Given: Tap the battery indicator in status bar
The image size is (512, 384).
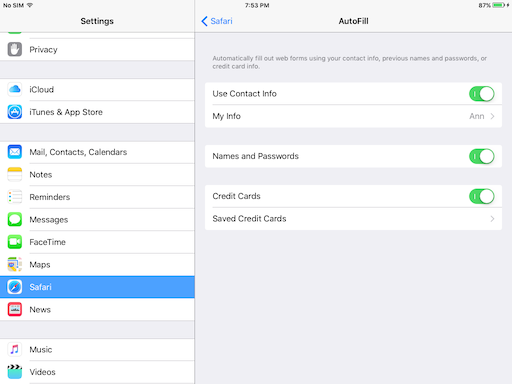Looking at the screenshot, I should click(x=498, y=5).
